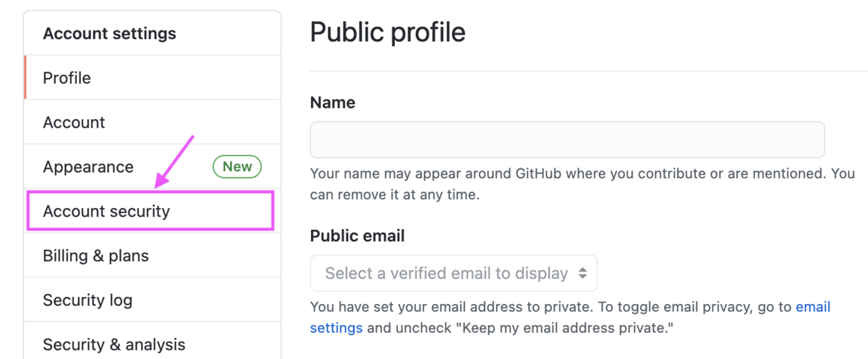The width and height of the screenshot is (868, 359).
Task: Click the Name field label
Action: click(333, 103)
